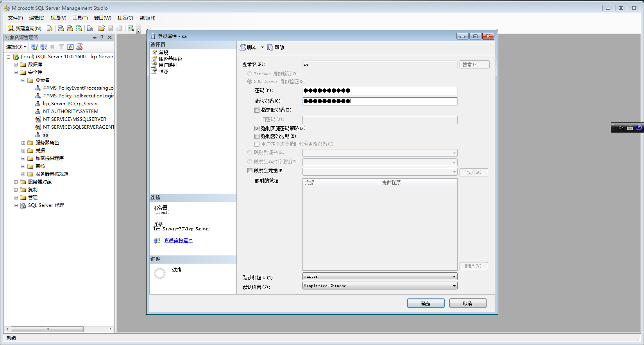Click the 确认密码 input field
Viewport: 644px width, 345px height.
click(380, 101)
